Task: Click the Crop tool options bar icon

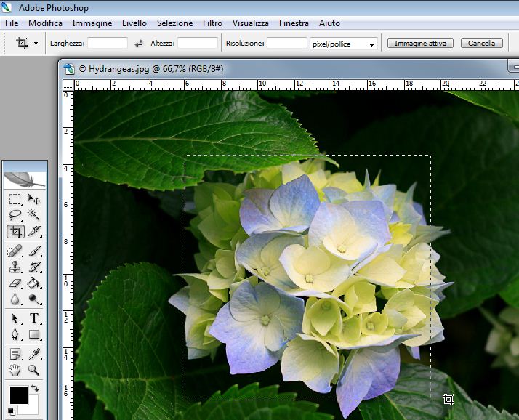Action: [23, 43]
